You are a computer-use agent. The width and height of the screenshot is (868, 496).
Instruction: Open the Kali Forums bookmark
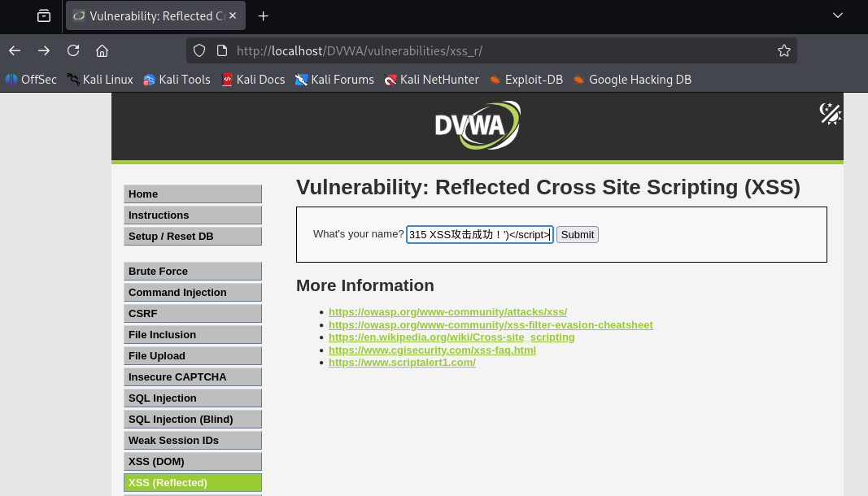(x=334, y=80)
